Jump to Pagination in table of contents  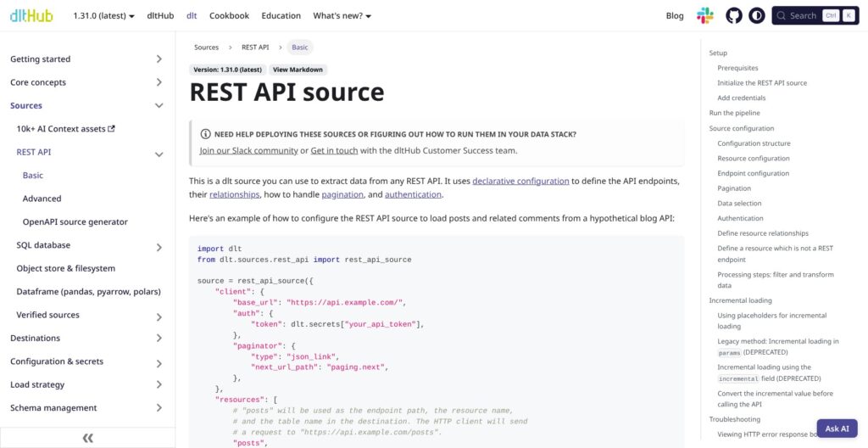(734, 188)
